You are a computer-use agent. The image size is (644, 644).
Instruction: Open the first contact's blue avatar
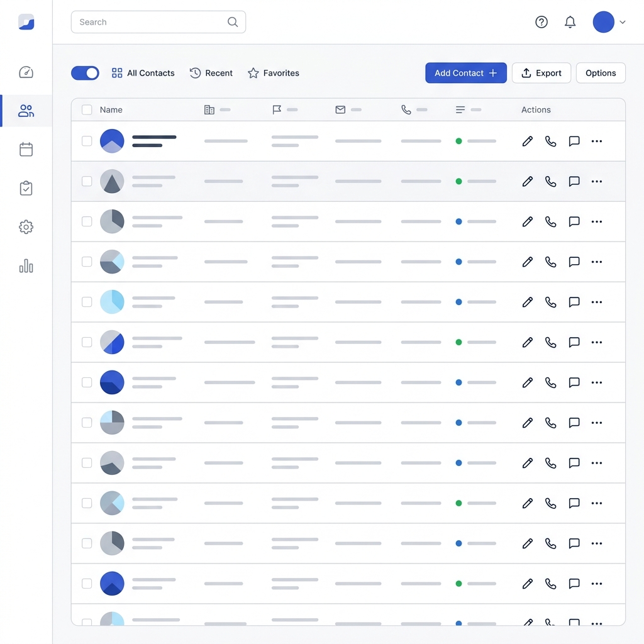click(112, 141)
